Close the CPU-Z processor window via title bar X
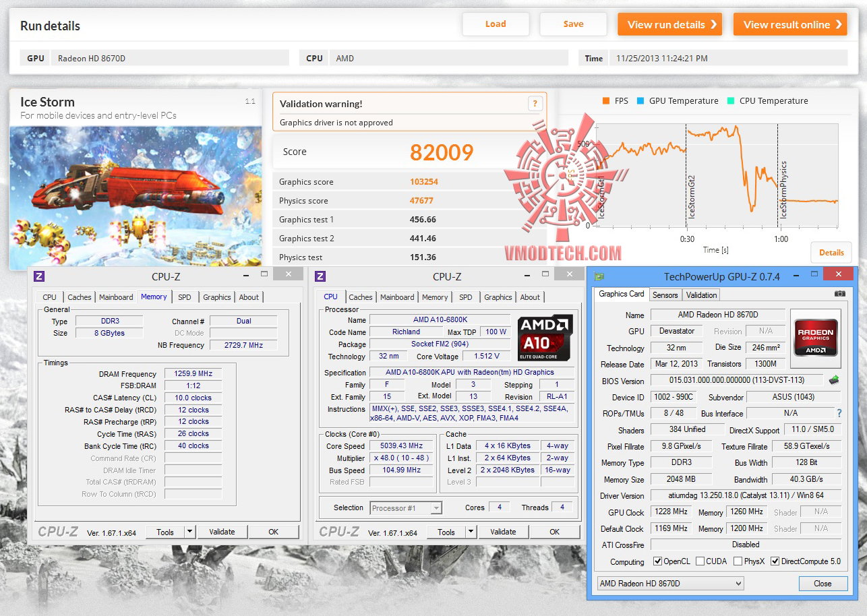 pyautogui.click(x=569, y=274)
